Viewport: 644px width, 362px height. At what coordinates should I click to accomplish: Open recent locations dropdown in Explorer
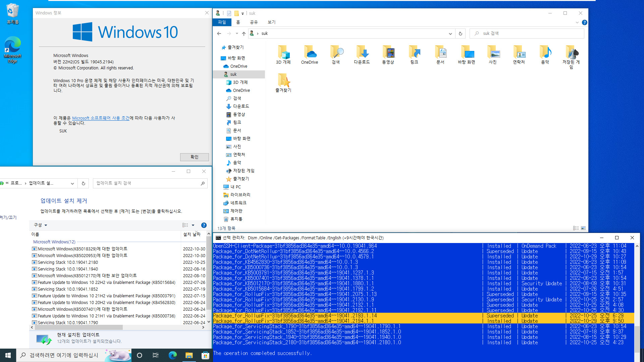pyautogui.click(x=237, y=34)
